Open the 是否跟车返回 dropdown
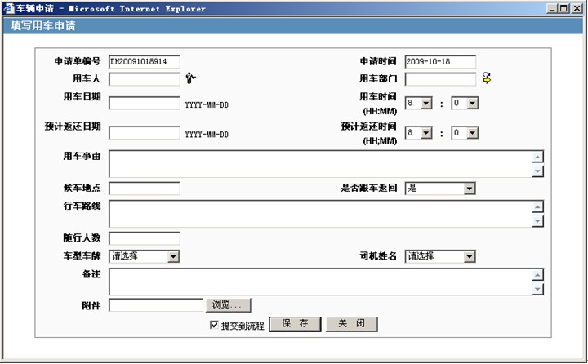 tap(440, 189)
